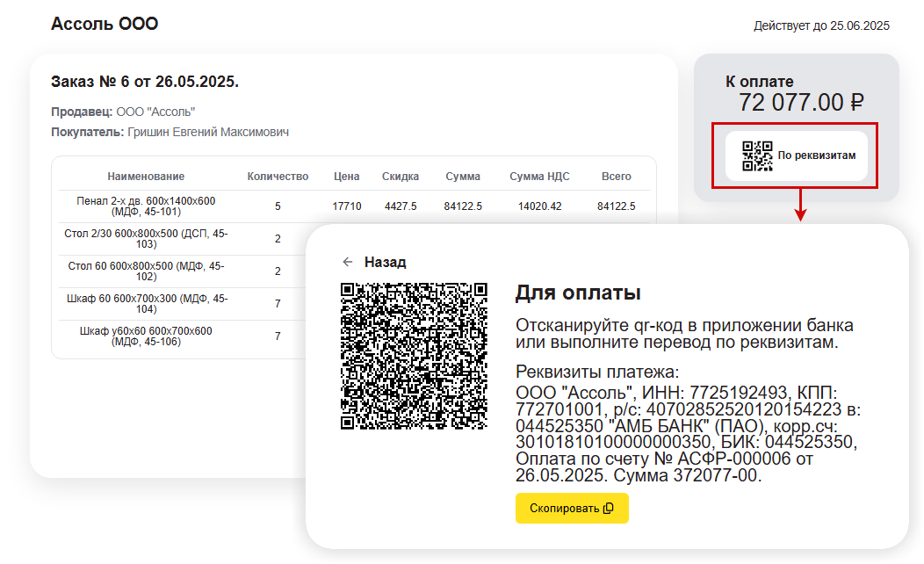Viewport: 924px width, 564px height.
Task: Click the Назад link text
Action: 386,263
